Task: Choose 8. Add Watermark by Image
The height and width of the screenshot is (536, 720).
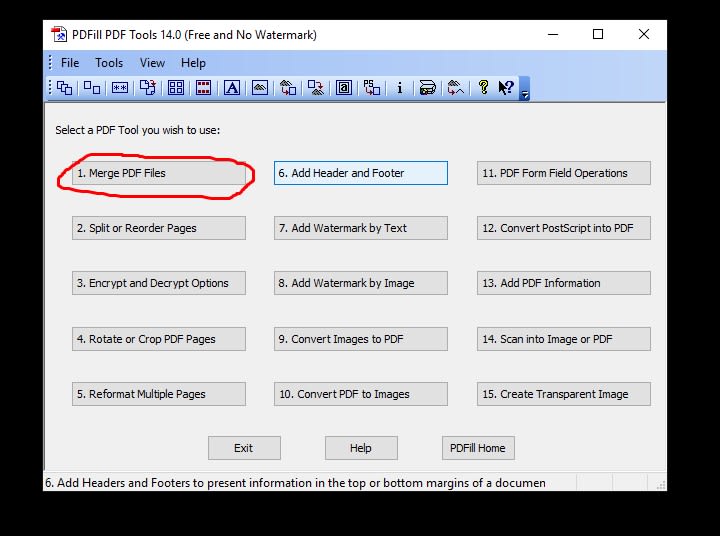Action: (x=361, y=283)
